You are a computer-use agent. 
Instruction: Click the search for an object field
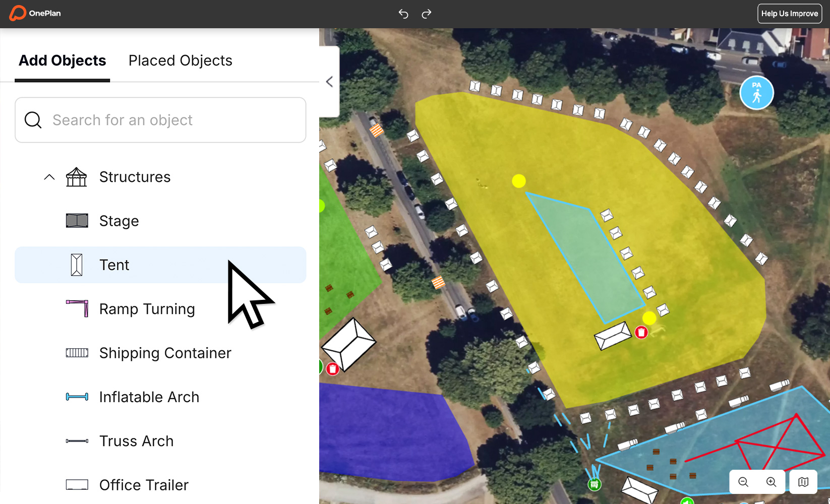(160, 120)
